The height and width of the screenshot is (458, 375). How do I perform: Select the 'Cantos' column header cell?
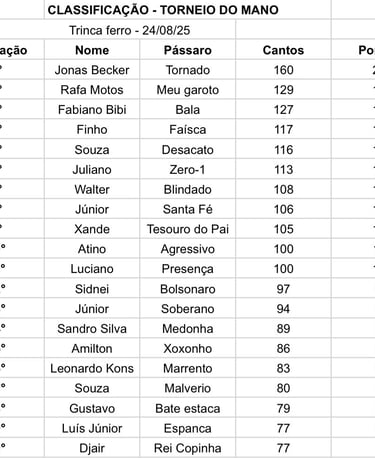coord(283,50)
